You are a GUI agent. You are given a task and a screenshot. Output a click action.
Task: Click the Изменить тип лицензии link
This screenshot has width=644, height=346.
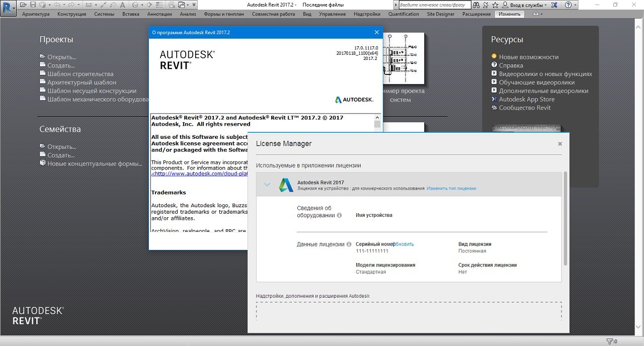tap(451, 189)
